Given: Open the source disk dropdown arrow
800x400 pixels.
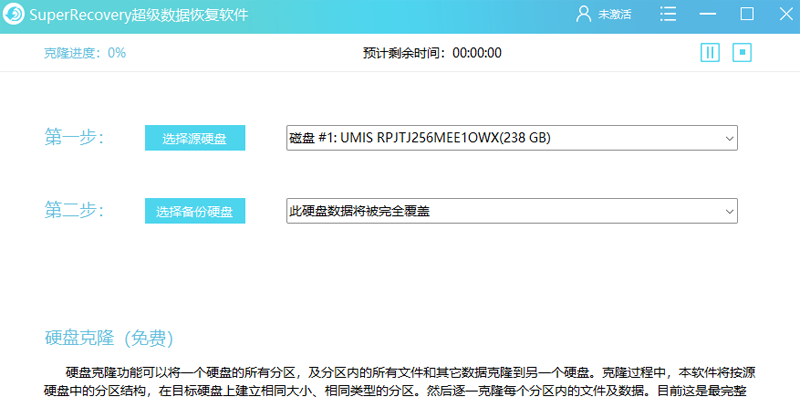Looking at the screenshot, I should tap(730, 138).
